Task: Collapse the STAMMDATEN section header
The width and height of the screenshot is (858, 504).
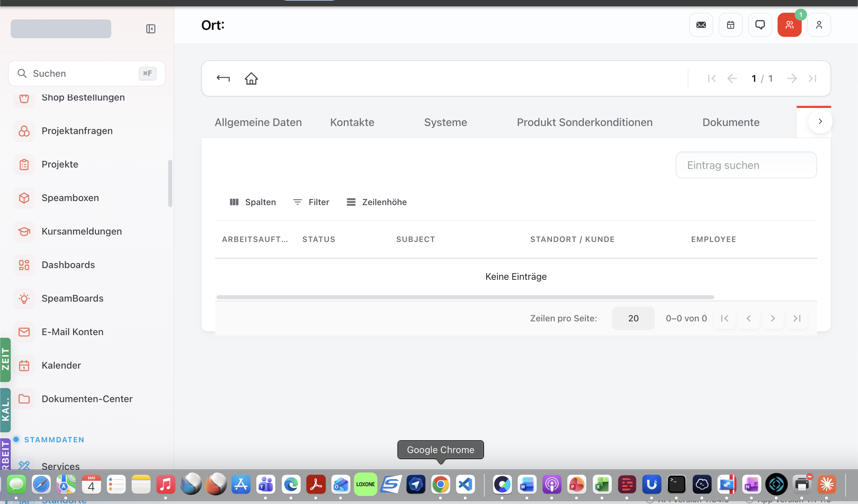Action: click(54, 440)
